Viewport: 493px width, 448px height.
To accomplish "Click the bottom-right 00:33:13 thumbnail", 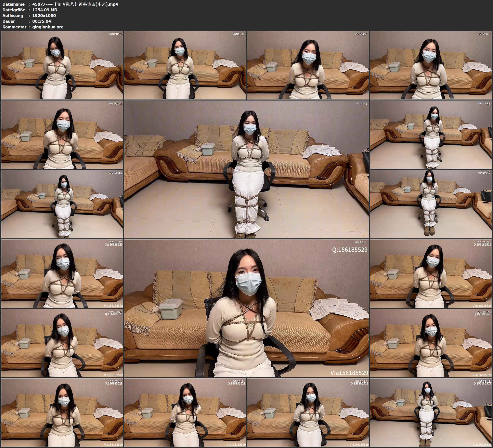I will (x=431, y=412).
